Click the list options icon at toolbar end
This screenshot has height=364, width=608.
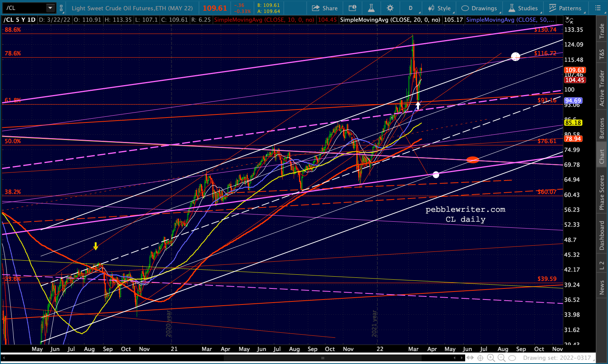[x=598, y=8]
